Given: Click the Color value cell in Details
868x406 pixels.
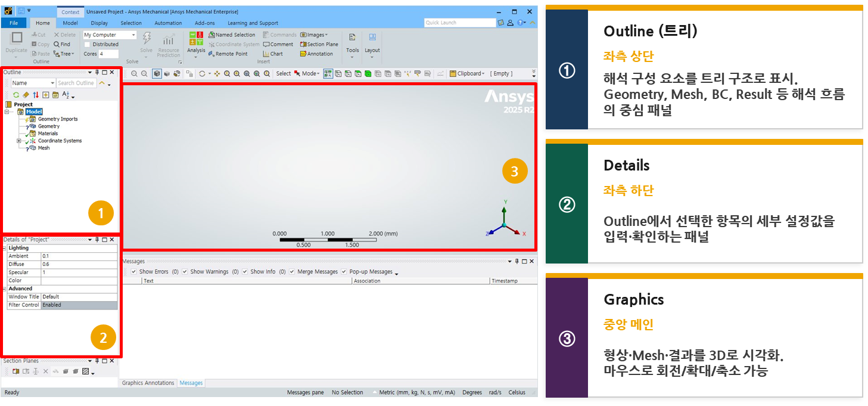Looking at the screenshot, I should [x=79, y=280].
